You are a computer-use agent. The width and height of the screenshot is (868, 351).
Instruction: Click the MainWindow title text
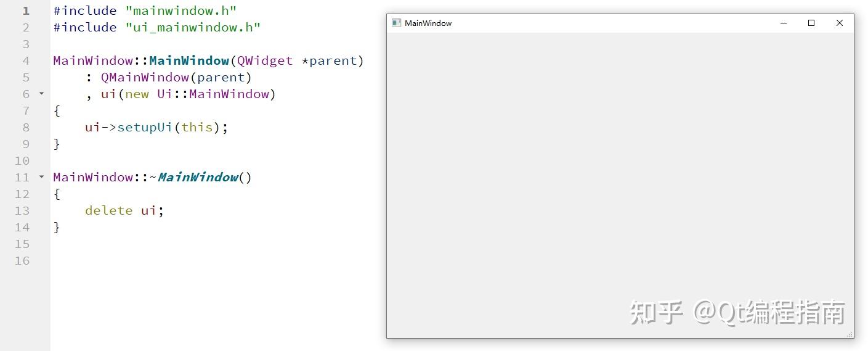pyautogui.click(x=428, y=23)
